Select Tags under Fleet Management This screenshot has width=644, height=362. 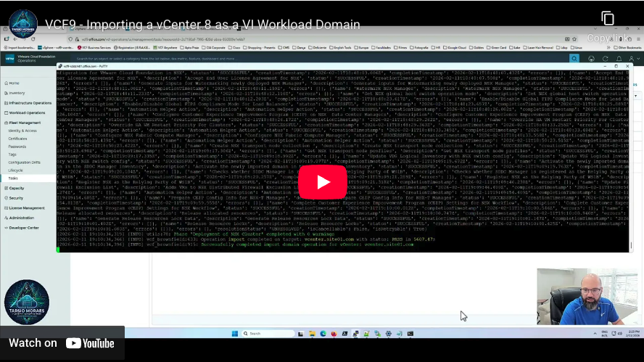pyautogui.click(x=12, y=155)
